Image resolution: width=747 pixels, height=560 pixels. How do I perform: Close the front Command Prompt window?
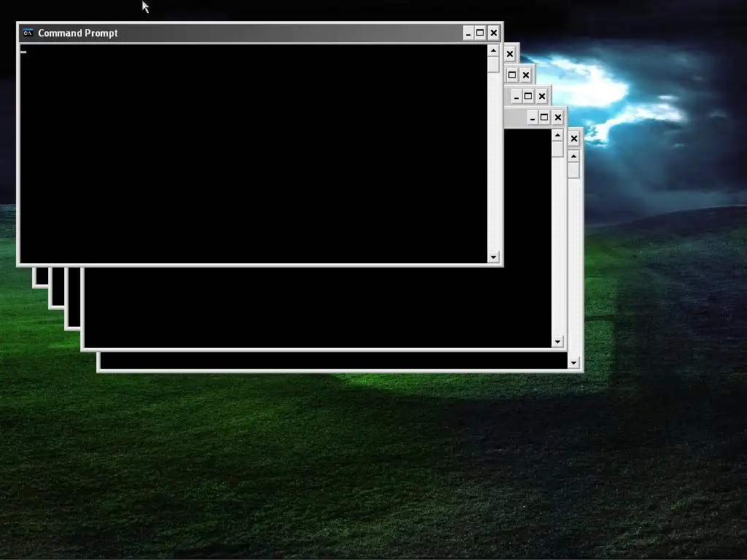(x=494, y=33)
